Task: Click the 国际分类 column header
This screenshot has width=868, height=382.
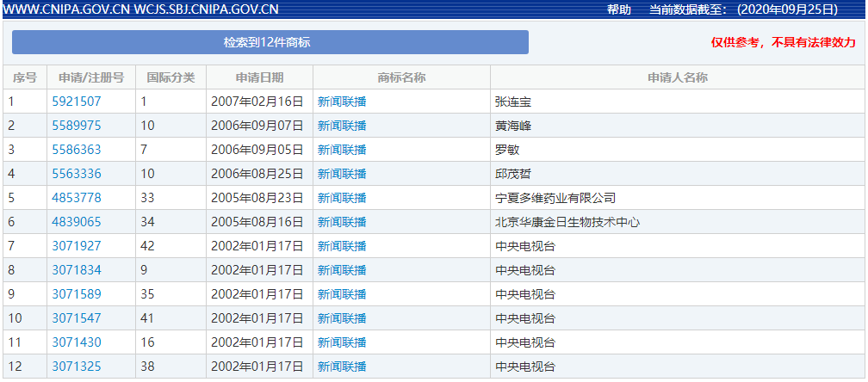Action: point(171,77)
